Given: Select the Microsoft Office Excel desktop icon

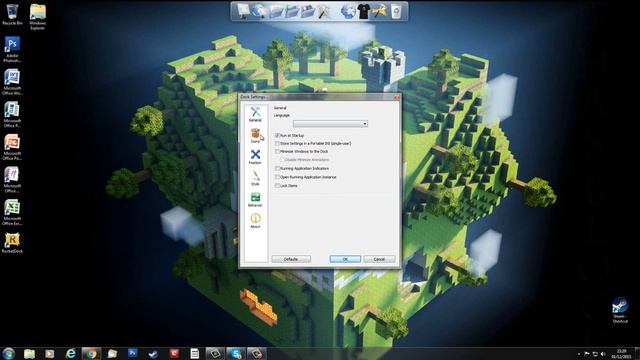Looking at the screenshot, I should (12, 212).
